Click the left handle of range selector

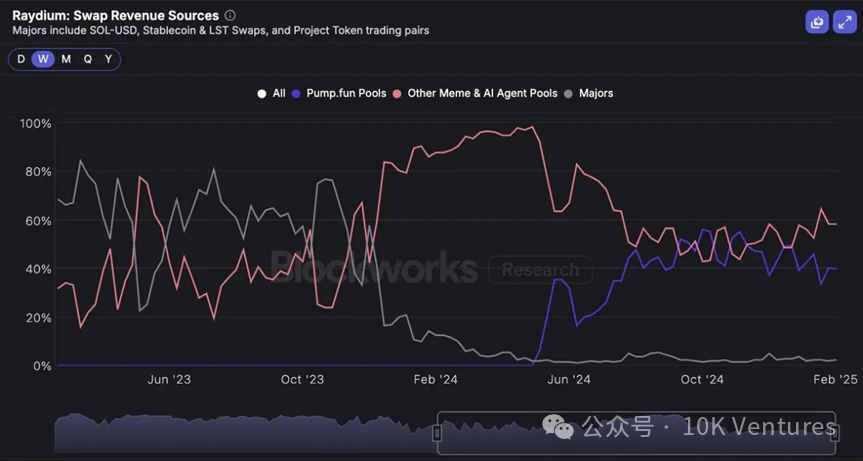437,432
